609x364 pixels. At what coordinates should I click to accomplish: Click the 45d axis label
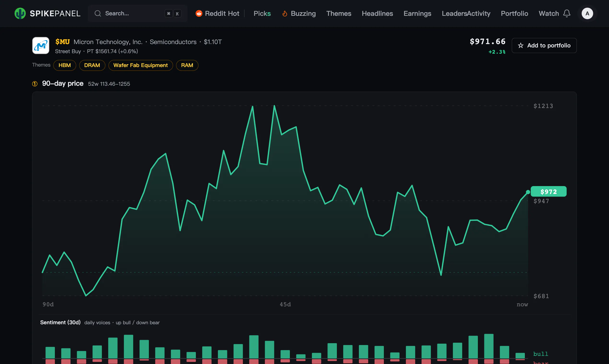[x=285, y=304]
